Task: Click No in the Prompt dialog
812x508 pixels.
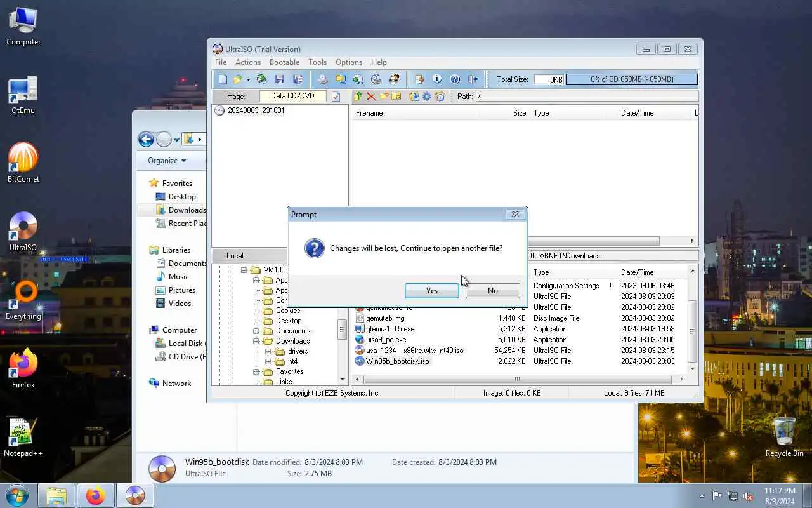Action: 493,291
